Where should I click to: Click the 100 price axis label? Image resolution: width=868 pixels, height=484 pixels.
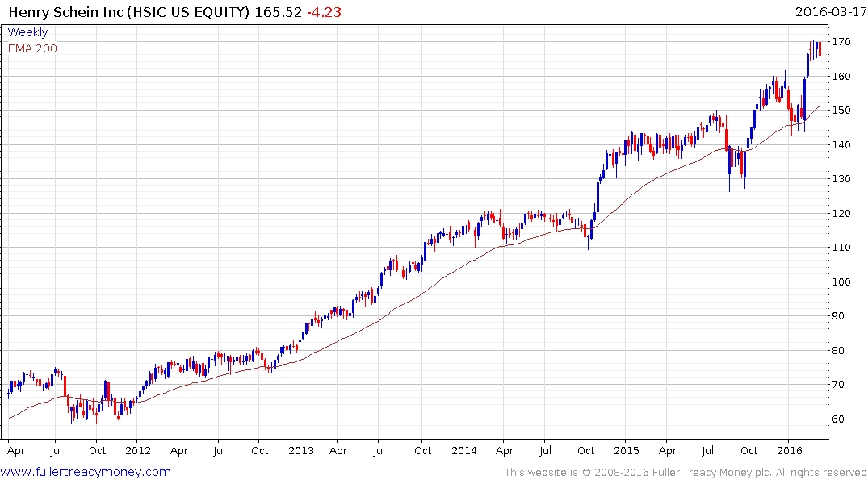click(x=841, y=282)
